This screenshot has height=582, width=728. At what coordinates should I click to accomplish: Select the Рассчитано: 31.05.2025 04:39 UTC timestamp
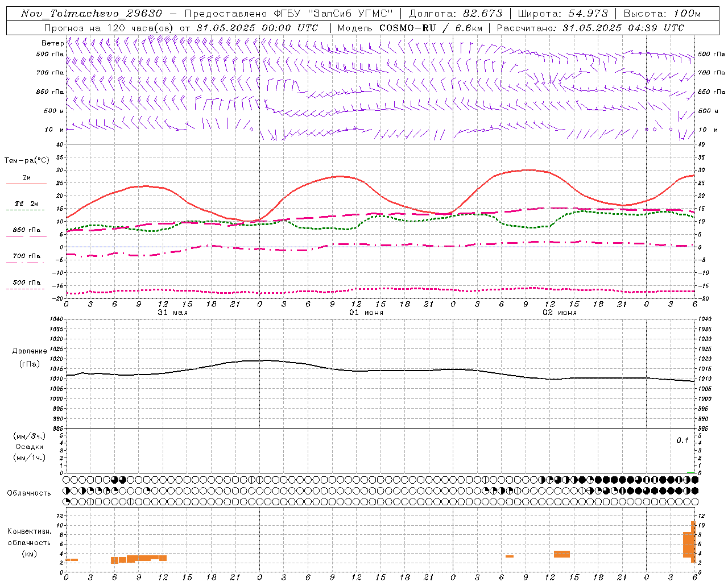590,28
